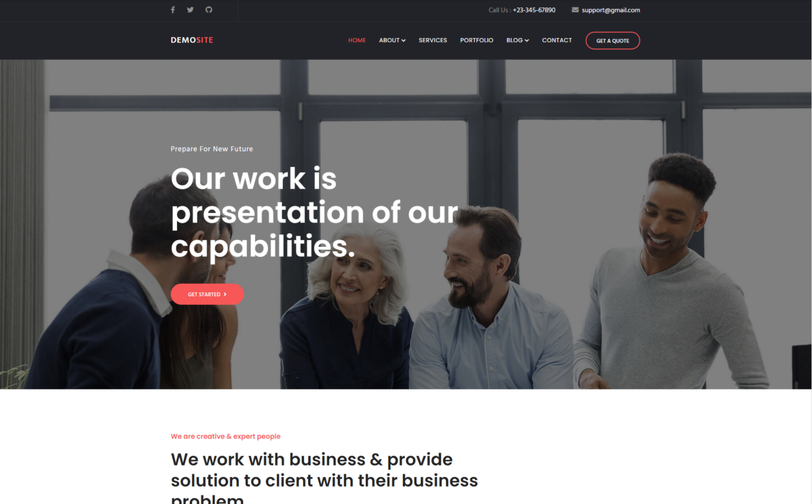The width and height of the screenshot is (812, 504).
Task: Open the Services menu item
Action: coord(433,40)
